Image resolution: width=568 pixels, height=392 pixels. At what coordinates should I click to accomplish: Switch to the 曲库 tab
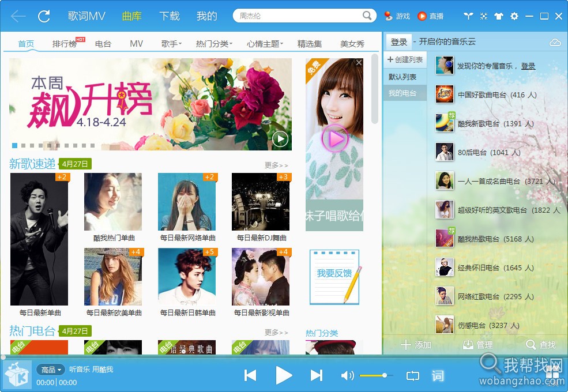click(132, 16)
